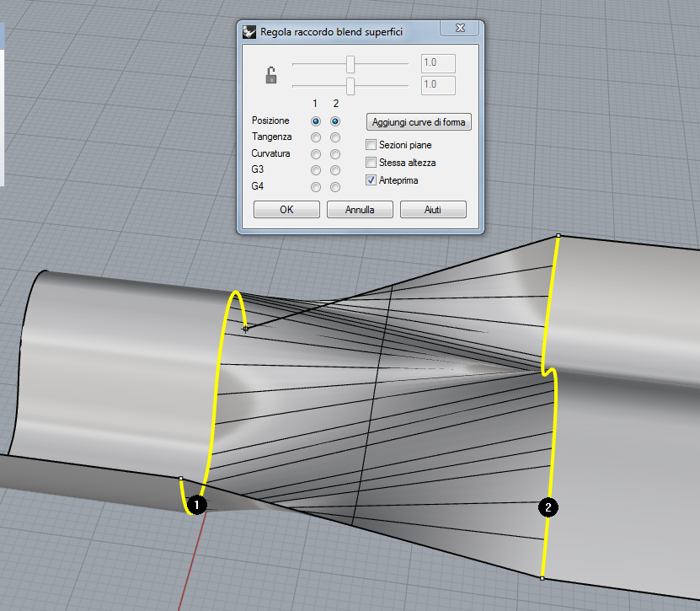Screen dimensions: 700x611
Task: Click the lower slider handle
Action: coord(350,86)
